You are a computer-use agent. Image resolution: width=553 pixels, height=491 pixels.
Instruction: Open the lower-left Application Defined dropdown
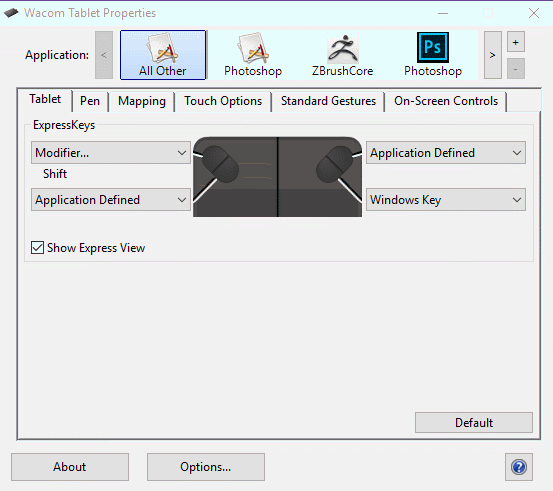(x=111, y=200)
